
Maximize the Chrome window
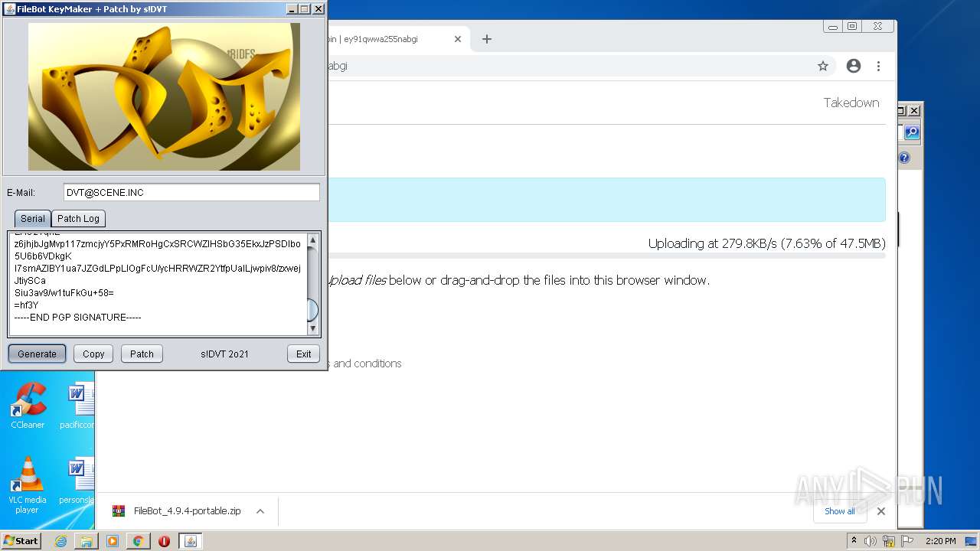[852, 26]
